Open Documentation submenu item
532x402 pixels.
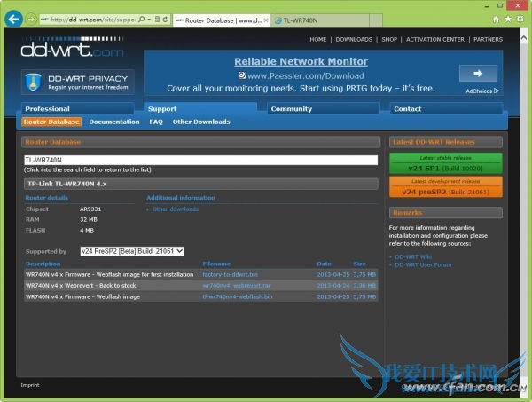pos(114,122)
